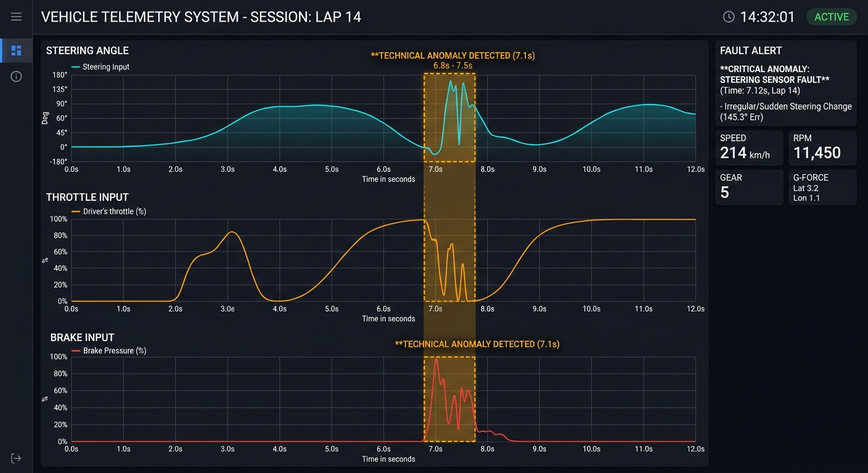Click the throttle peak near 3.0s
This screenshot has width=868, height=473.
[231, 232]
